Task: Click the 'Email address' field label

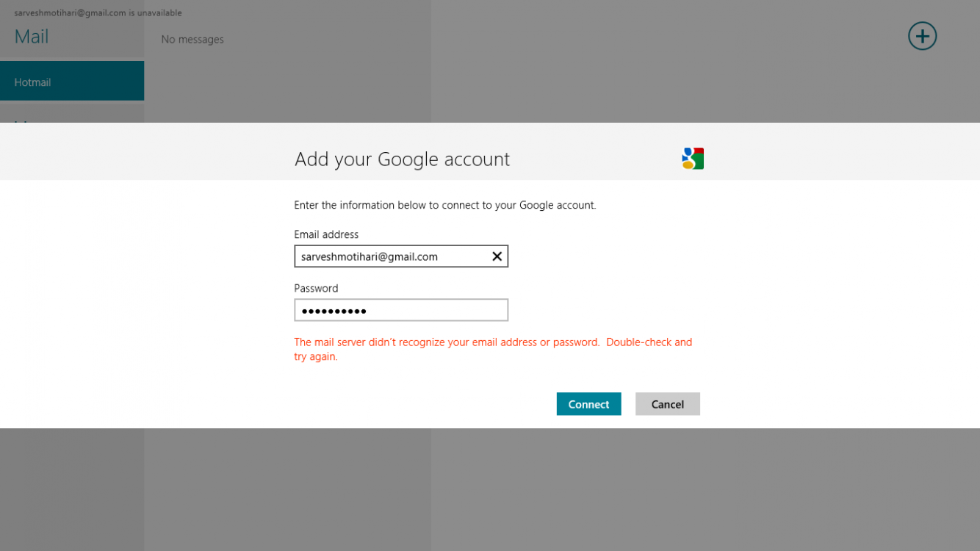Action: click(x=326, y=234)
